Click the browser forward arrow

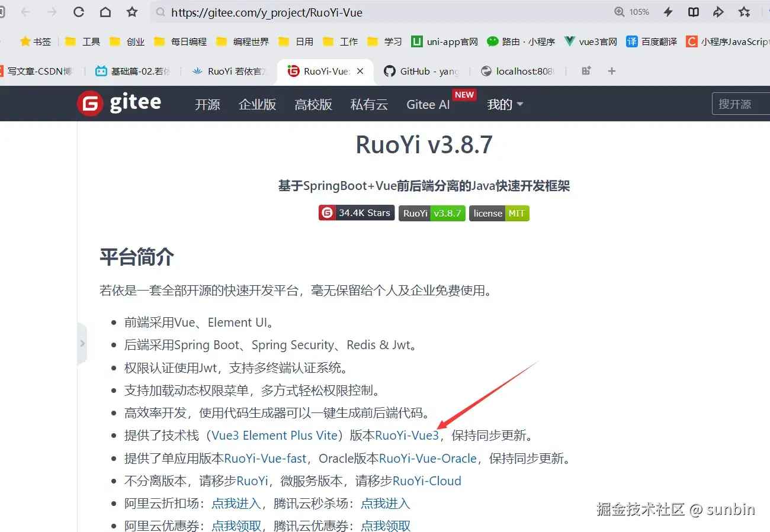52,12
